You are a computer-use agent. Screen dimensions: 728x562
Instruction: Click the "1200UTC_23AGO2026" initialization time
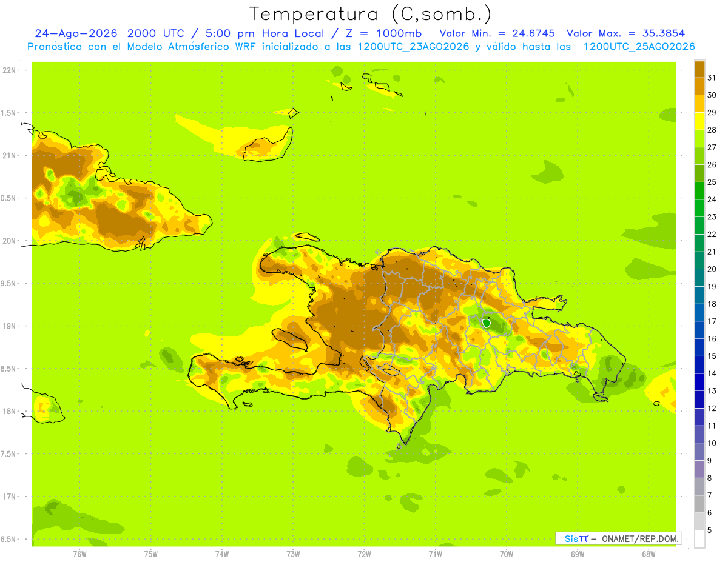(x=413, y=47)
